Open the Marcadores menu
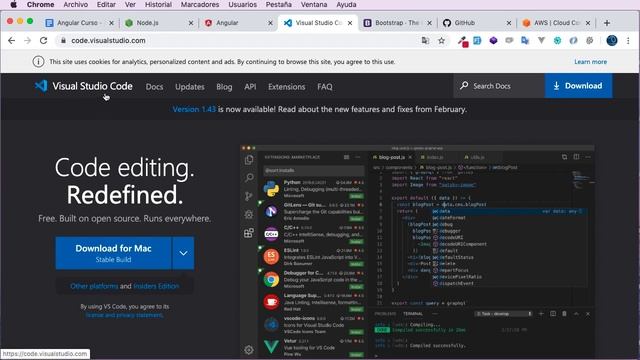The height and width of the screenshot is (360, 640). click(x=200, y=4)
